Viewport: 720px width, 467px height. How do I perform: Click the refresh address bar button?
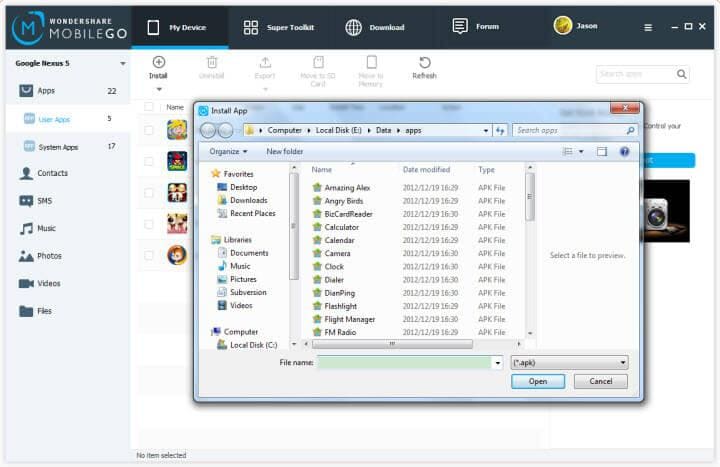(500, 131)
